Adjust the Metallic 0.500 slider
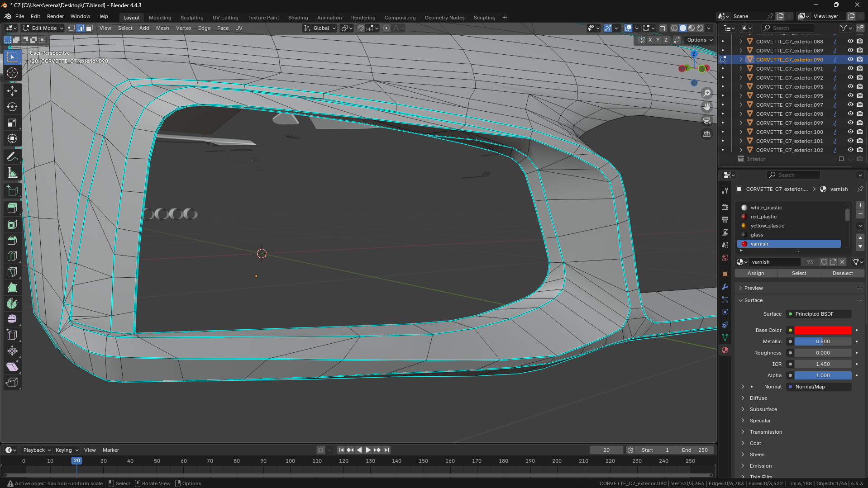Screen dimensions: 868x488 click(823, 341)
